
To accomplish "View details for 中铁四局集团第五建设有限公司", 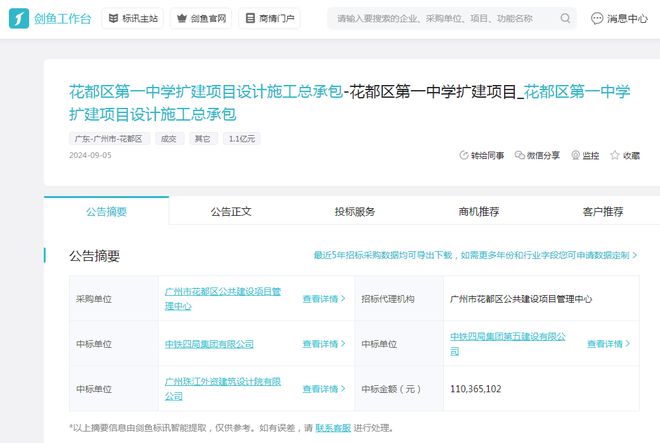I will pyautogui.click(x=609, y=344).
